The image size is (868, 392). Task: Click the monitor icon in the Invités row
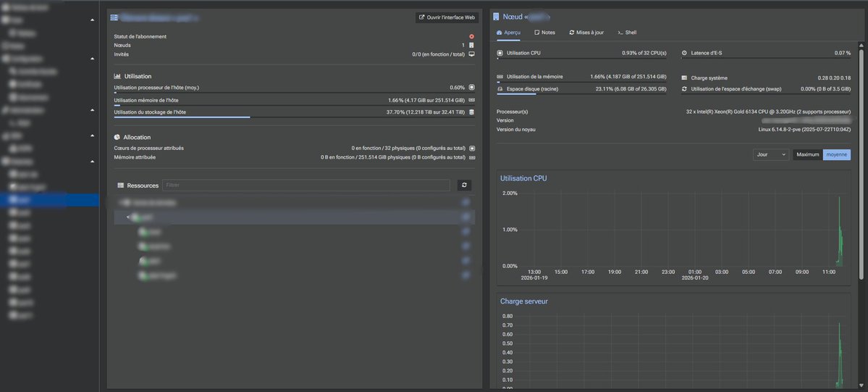click(471, 54)
